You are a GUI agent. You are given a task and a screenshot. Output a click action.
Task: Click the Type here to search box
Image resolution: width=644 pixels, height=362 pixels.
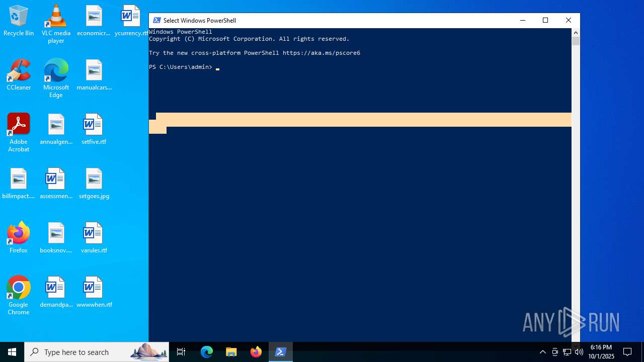coord(97,352)
